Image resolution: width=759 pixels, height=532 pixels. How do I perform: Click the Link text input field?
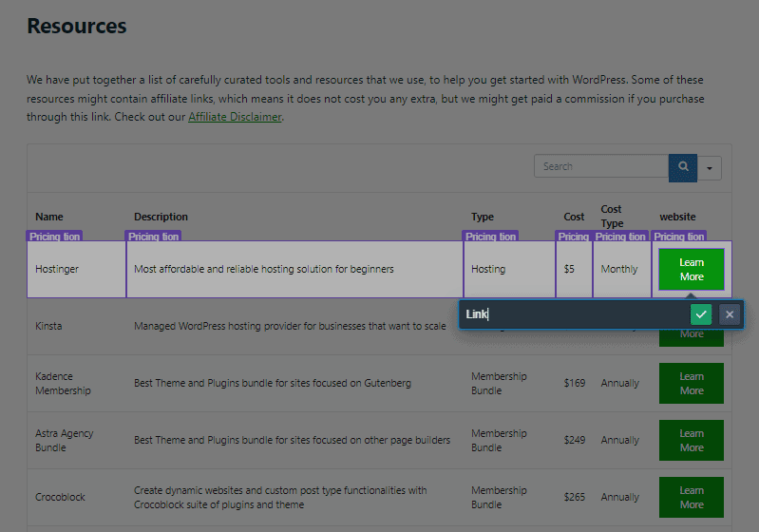tap(575, 314)
